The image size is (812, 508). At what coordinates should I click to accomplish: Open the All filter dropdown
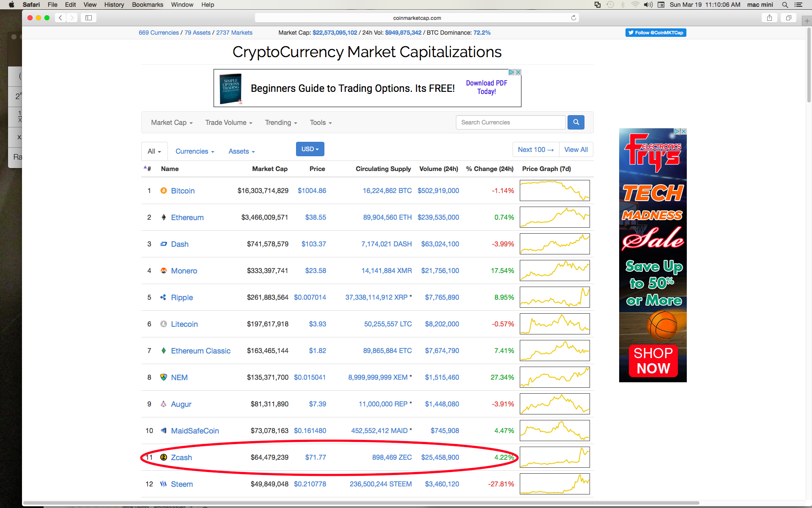point(154,151)
